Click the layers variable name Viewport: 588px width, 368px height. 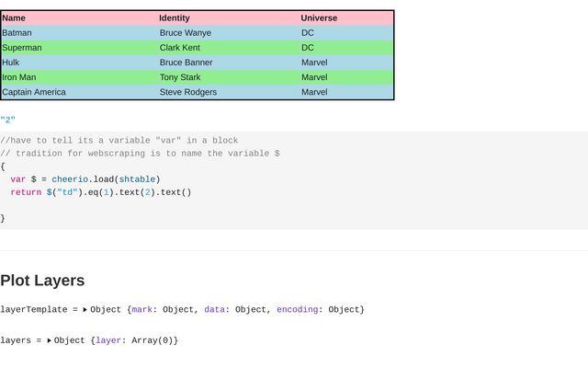click(x=16, y=340)
